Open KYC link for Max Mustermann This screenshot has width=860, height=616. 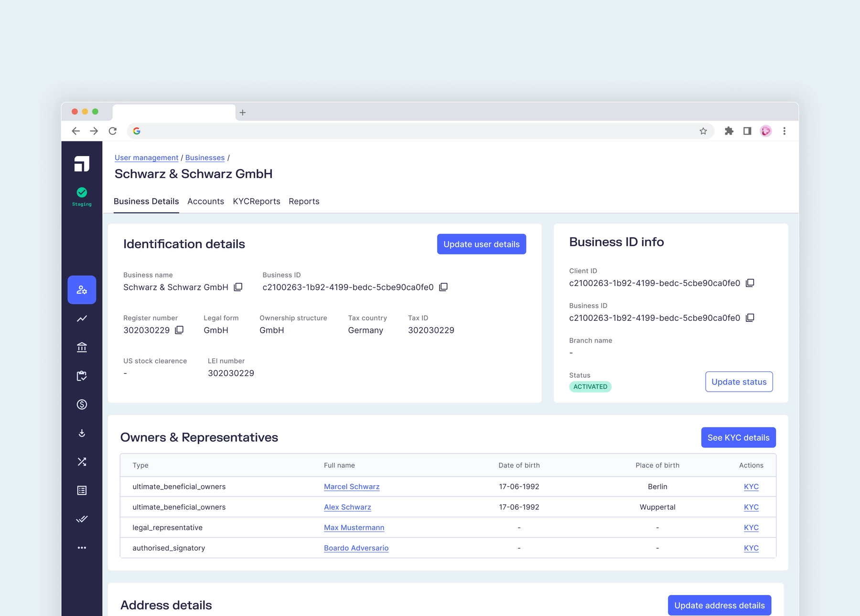click(x=751, y=528)
